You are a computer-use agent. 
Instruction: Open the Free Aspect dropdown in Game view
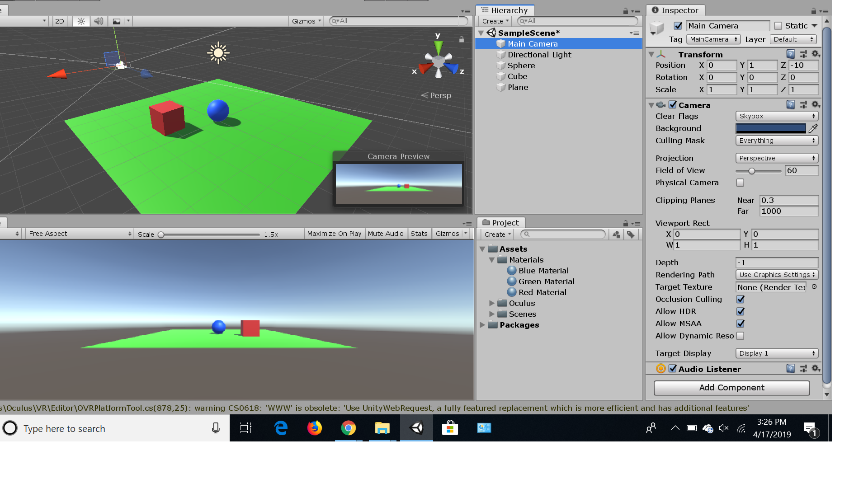[x=80, y=234]
